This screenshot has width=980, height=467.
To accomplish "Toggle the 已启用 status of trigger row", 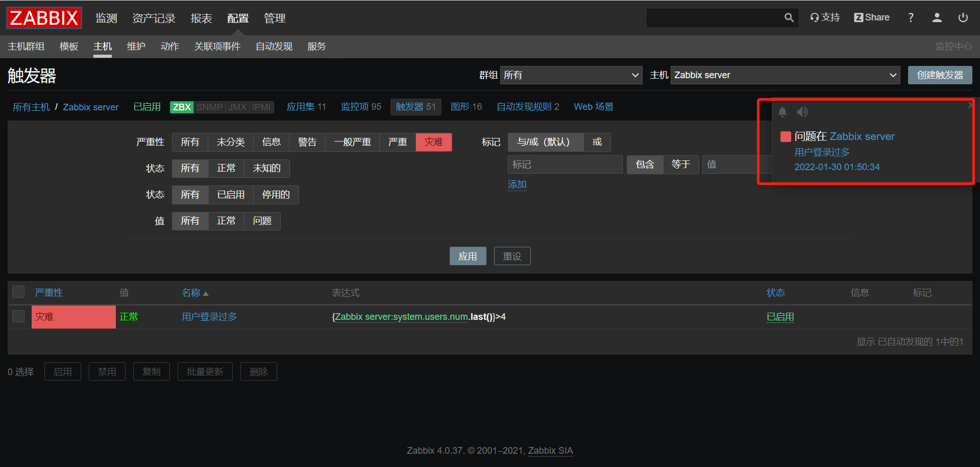I will (780, 317).
